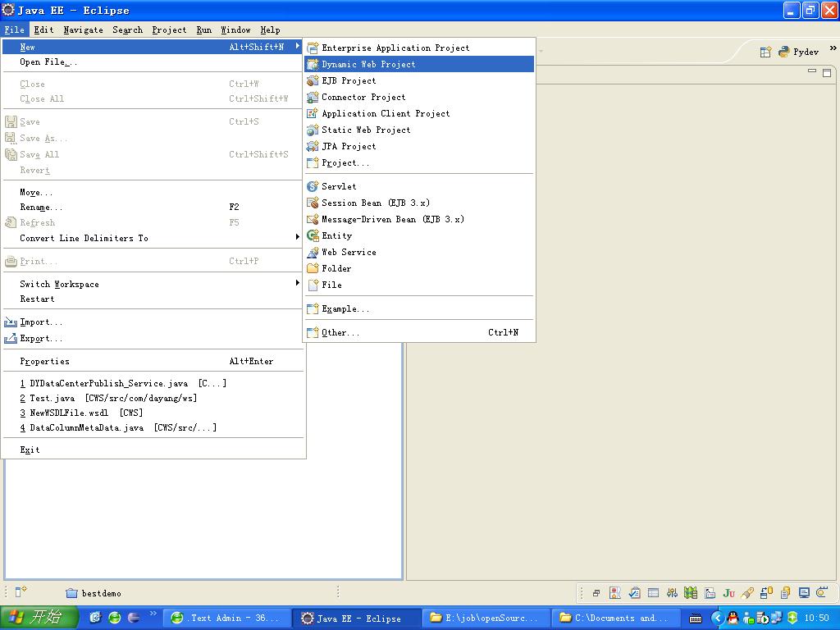Open the Help menu
This screenshot has height=630, width=840.
pos(271,30)
